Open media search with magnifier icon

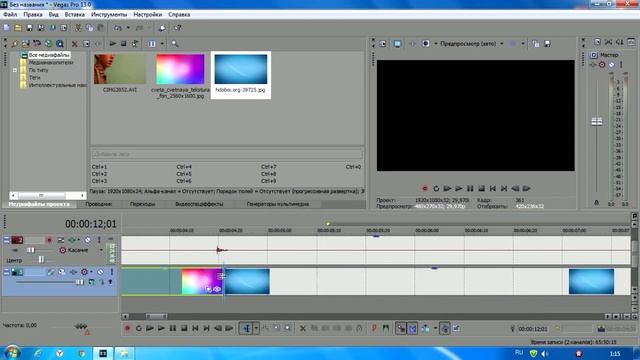[175, 44]
